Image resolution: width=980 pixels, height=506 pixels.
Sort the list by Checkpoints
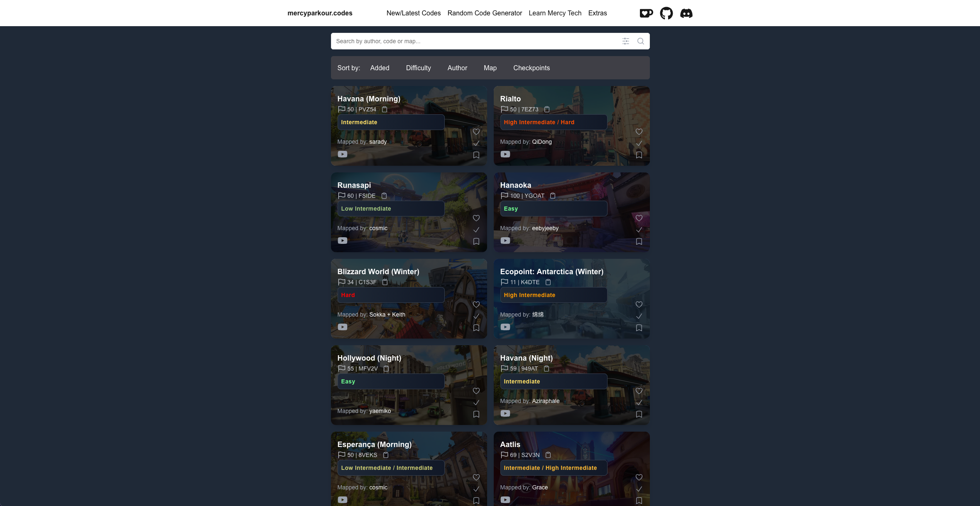(531, 68)
